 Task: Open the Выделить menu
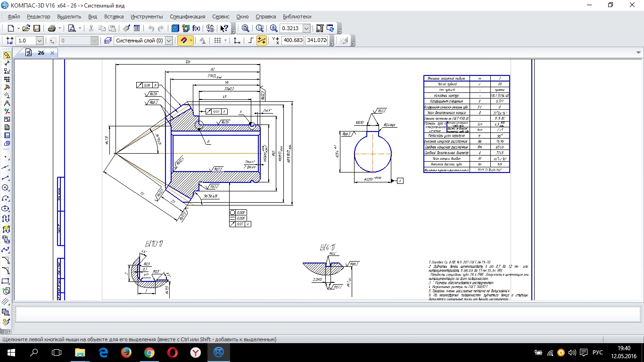coord(69,16)
